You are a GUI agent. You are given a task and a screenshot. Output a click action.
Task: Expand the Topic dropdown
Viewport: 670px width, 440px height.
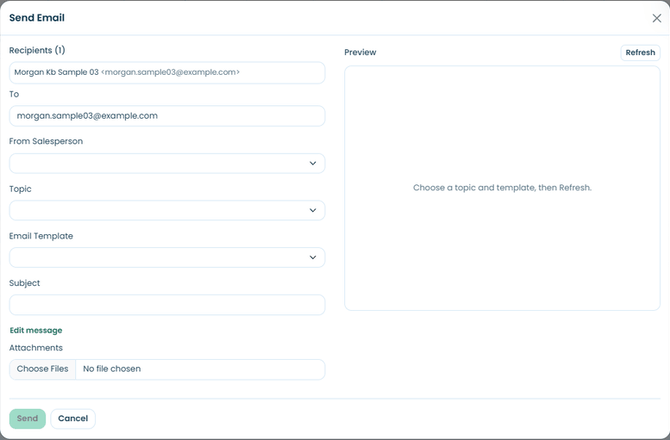tap(167, 210)
